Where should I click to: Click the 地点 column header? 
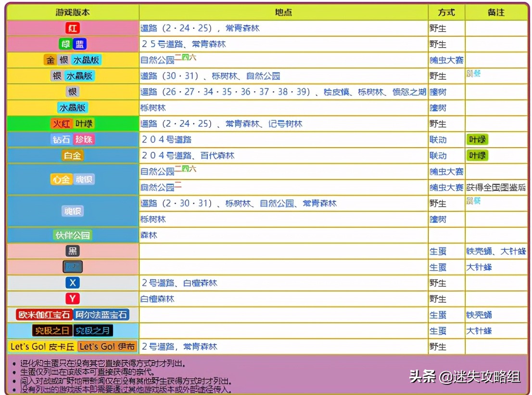(283, 12)
